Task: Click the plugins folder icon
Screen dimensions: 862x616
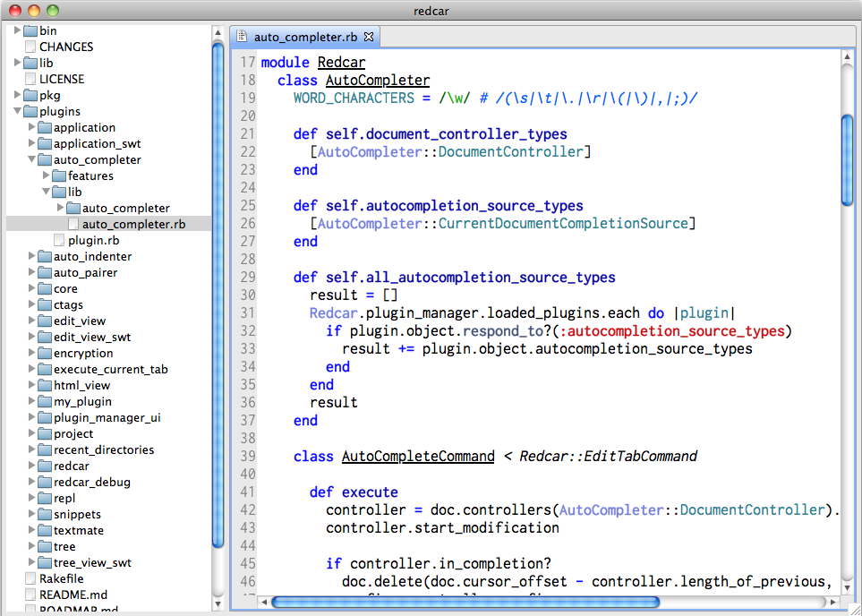Action: click(x=30, y=111)
